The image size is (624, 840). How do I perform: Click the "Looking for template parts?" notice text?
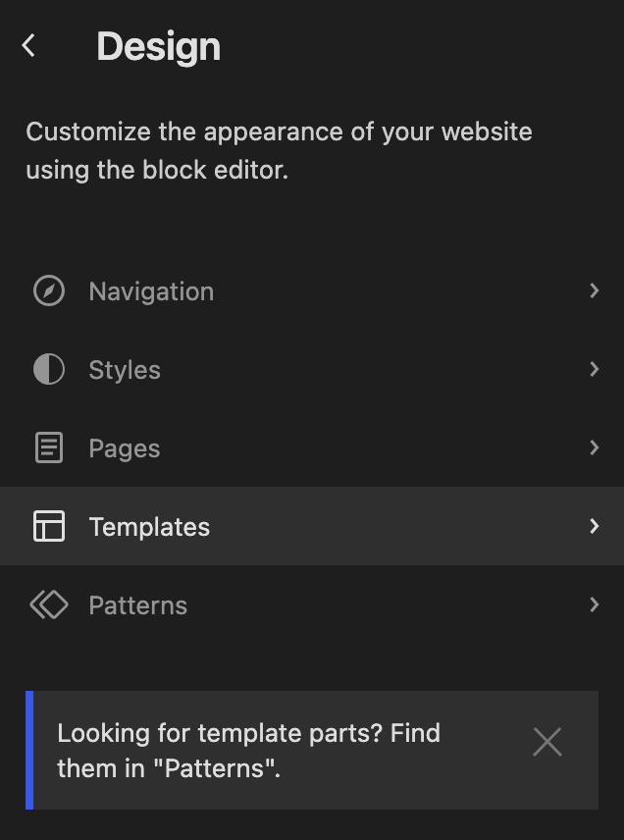[x=249, y=751]
